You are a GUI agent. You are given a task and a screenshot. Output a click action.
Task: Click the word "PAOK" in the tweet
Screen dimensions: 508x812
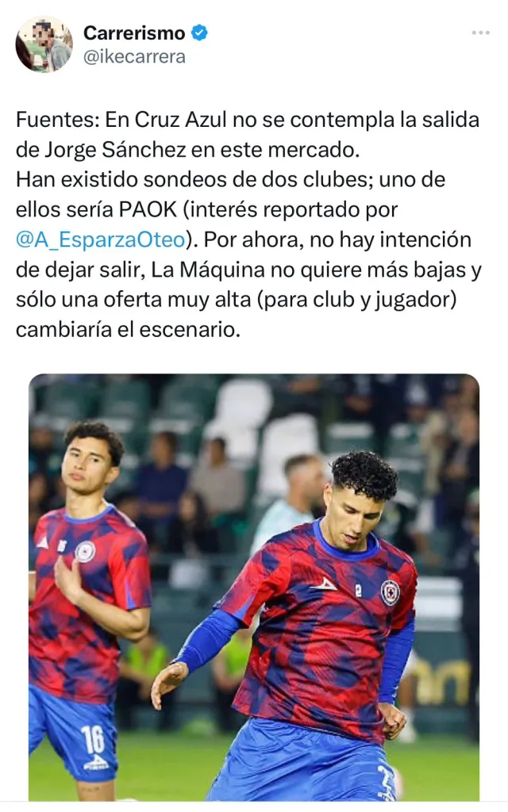point(148,209)
